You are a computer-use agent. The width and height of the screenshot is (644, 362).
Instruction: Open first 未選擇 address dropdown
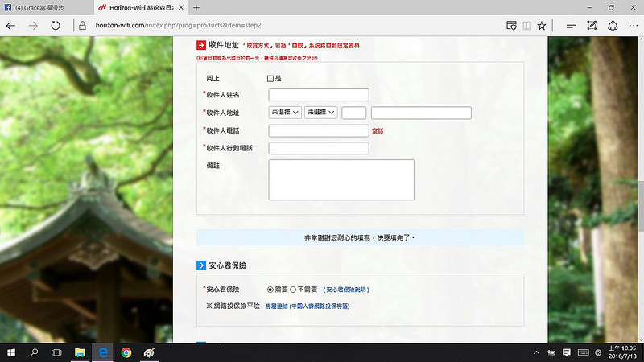(x=285, y=112)
